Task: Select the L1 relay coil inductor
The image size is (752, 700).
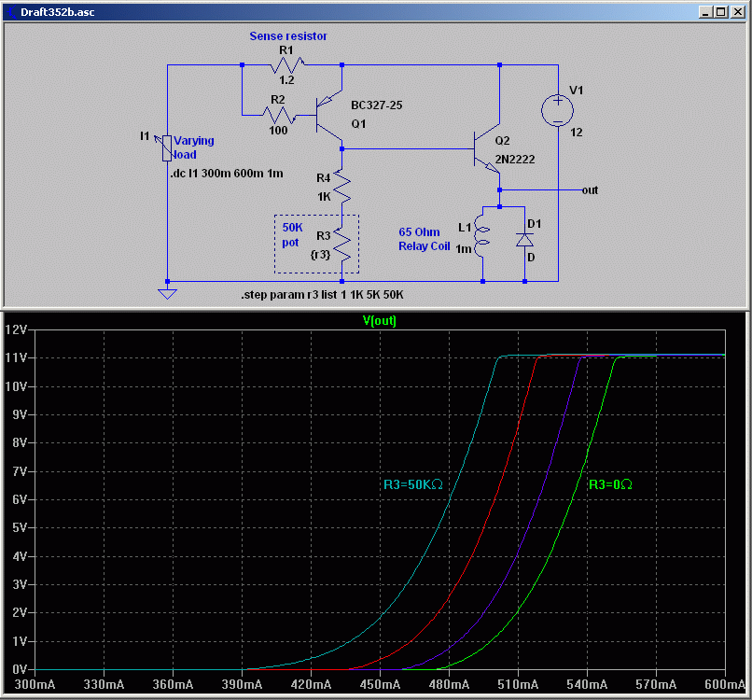Action: 482,236
